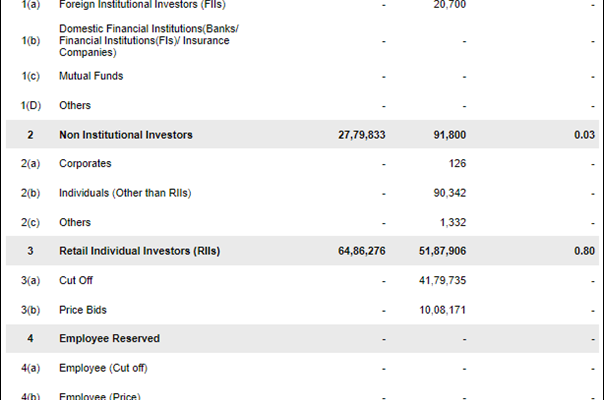Click row number 4(a)
The width and height of the screenshot is (604, 400).
point(30,368)
